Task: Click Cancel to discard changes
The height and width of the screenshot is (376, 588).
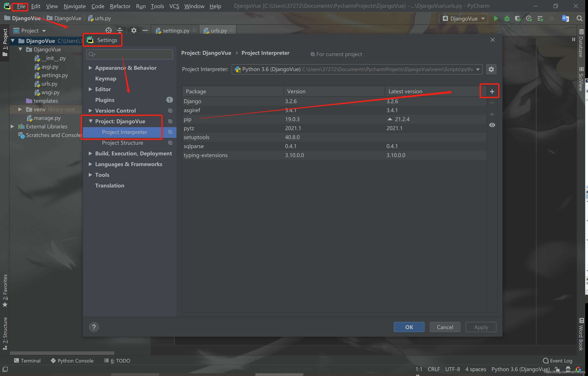Action: point(445,327)
